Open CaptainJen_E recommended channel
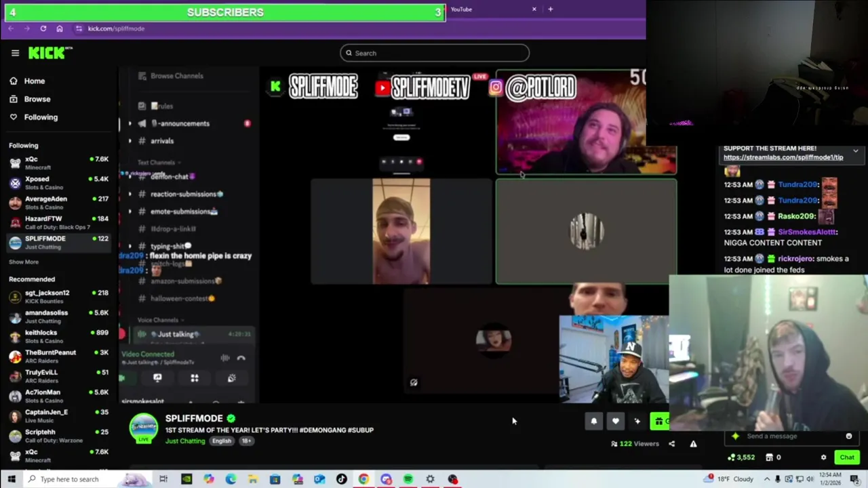The width and height of the screenshot is (868, 488). (58, 415)
